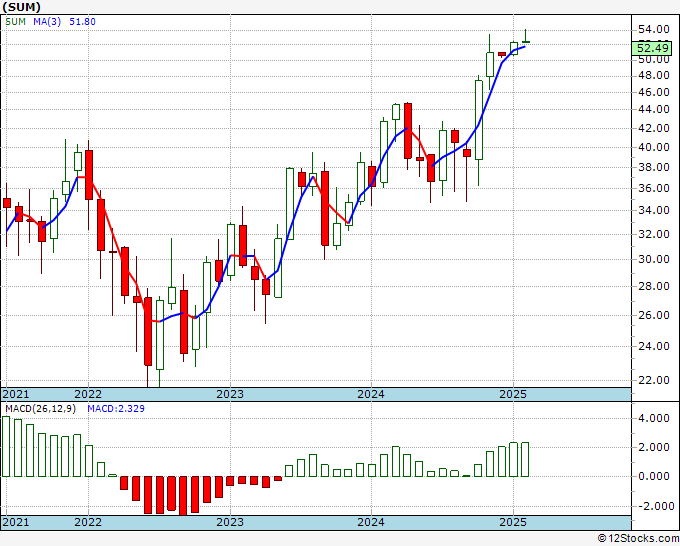Click the current price tag 52.49

pyautogui.click(x=652, y=48)
